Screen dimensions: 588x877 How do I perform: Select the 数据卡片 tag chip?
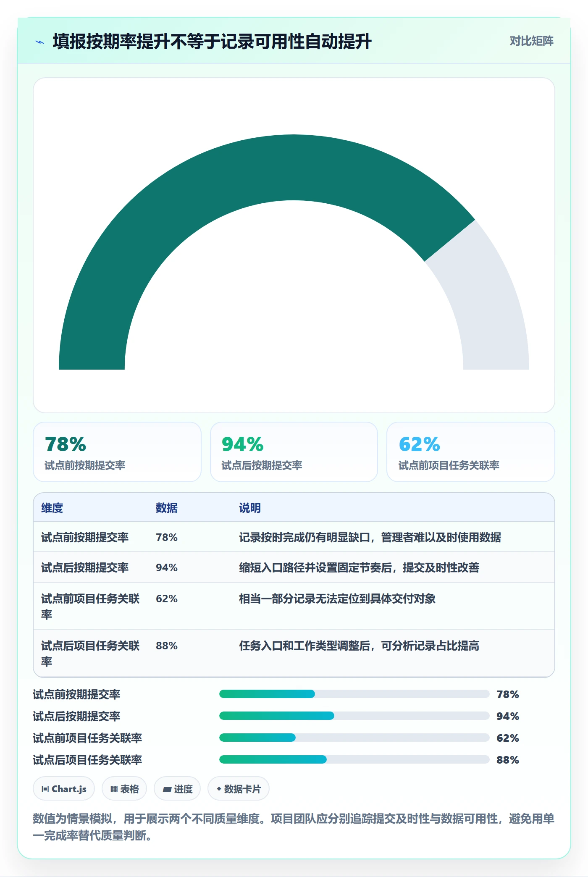[239, 789]
